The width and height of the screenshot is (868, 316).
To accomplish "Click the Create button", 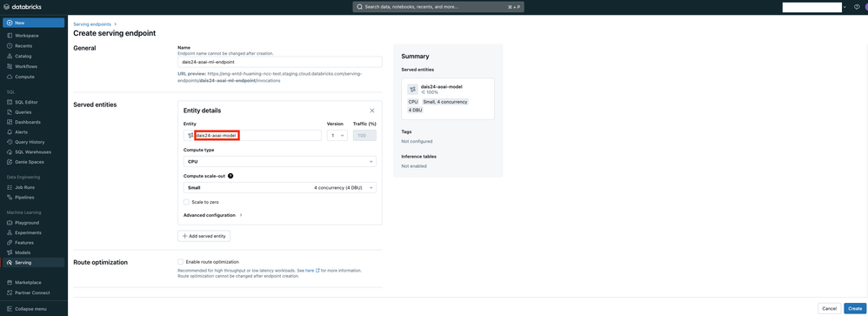I will pos(855,308).
